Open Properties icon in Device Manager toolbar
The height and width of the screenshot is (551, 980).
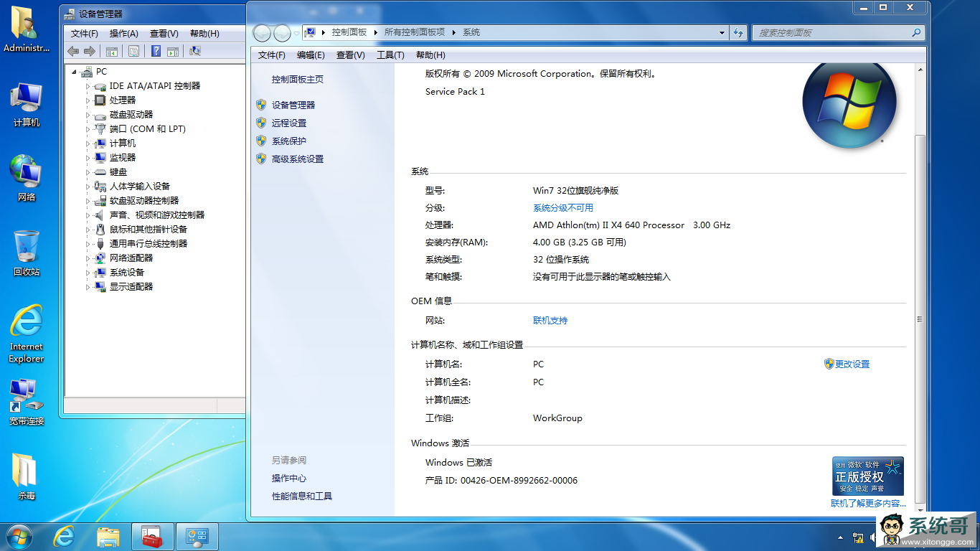[133, 51]
